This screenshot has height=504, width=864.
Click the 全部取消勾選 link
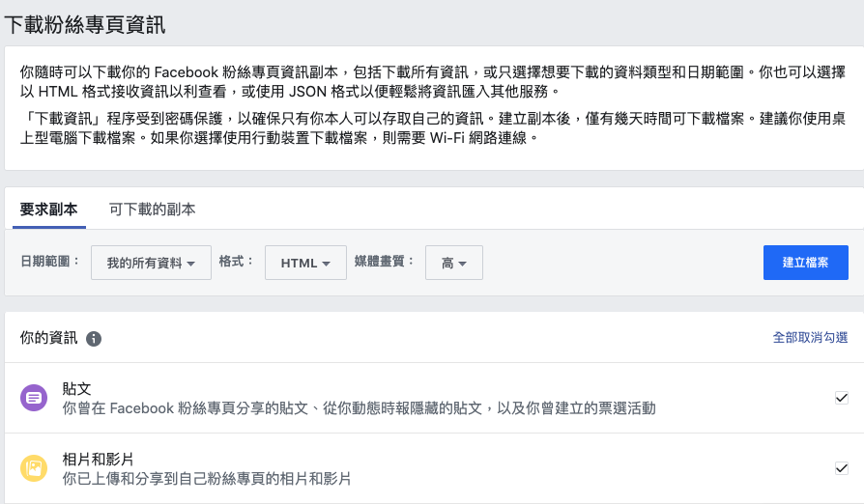[810, 337]
